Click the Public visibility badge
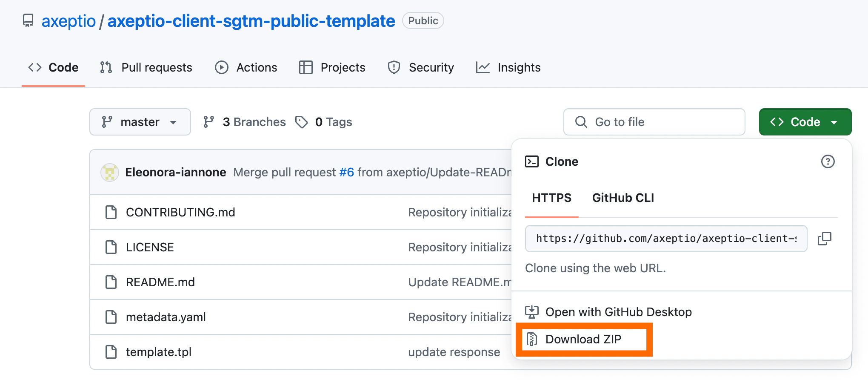Image resolution: width=868 pixels, height=380 pixels. [x=423, y=21]
